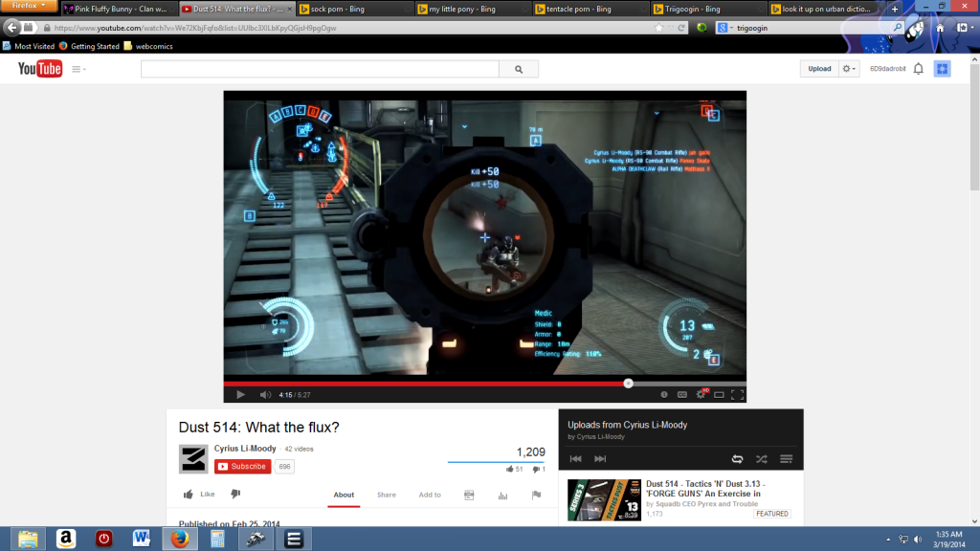Toggle playlist repeat
The height and width of the screenshot is (551, 980).
point(738,459)
